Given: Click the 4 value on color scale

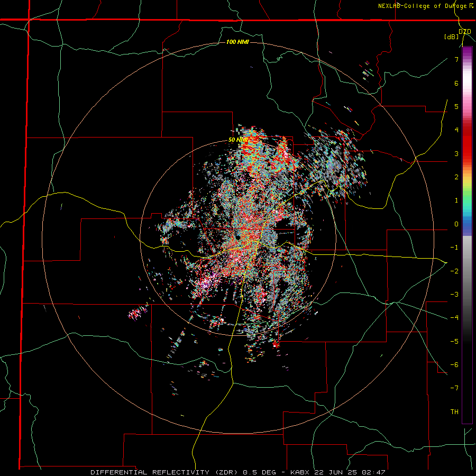Looking at the screenshot, I should click(x=456, y=130).
